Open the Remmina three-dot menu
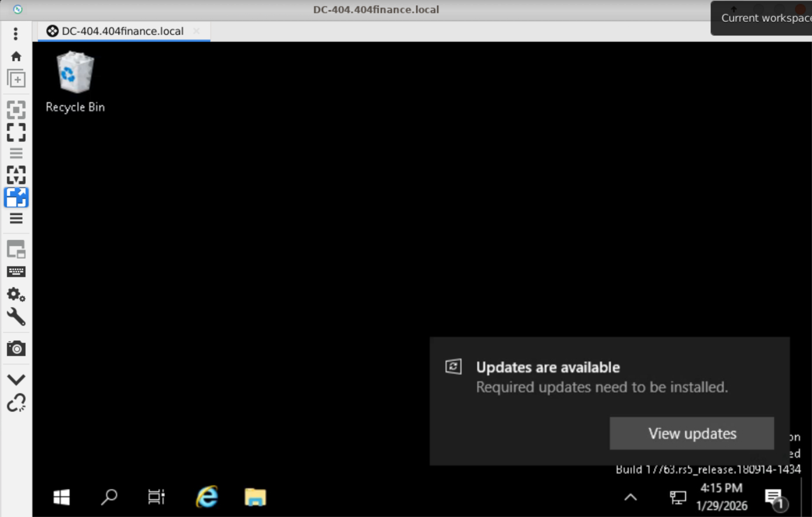This screenshot has height=517, width=812. coord(16,34)
